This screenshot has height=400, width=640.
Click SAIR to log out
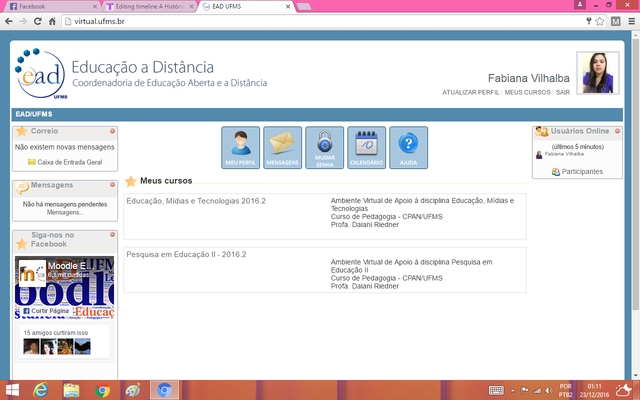click(x=562, y=93)
